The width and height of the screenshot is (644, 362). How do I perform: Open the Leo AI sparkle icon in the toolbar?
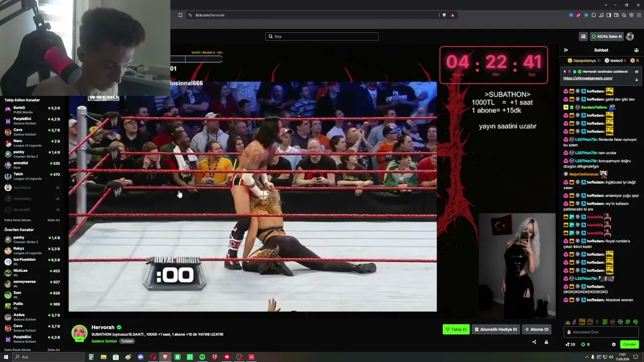624,15
